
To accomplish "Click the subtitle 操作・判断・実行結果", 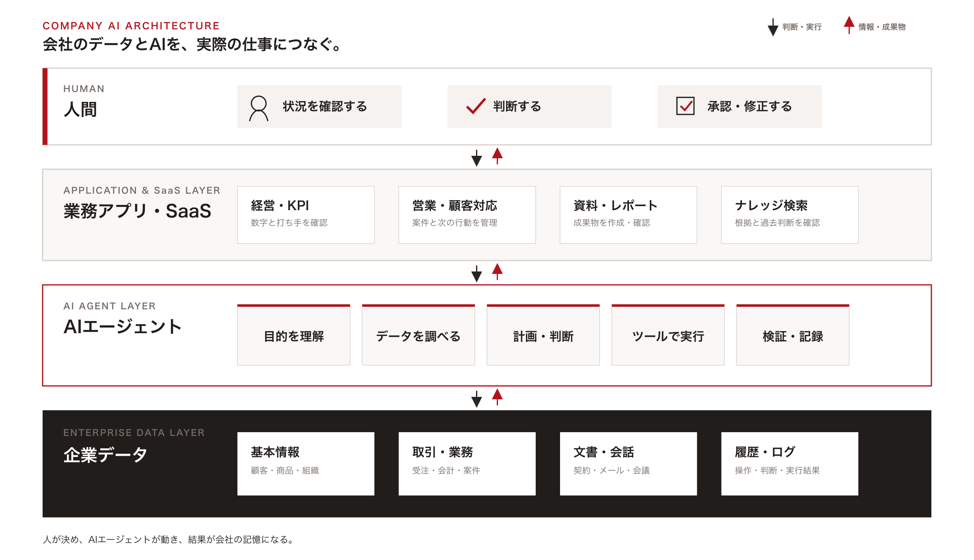I will pyautogui.click(x=777, y=470).
